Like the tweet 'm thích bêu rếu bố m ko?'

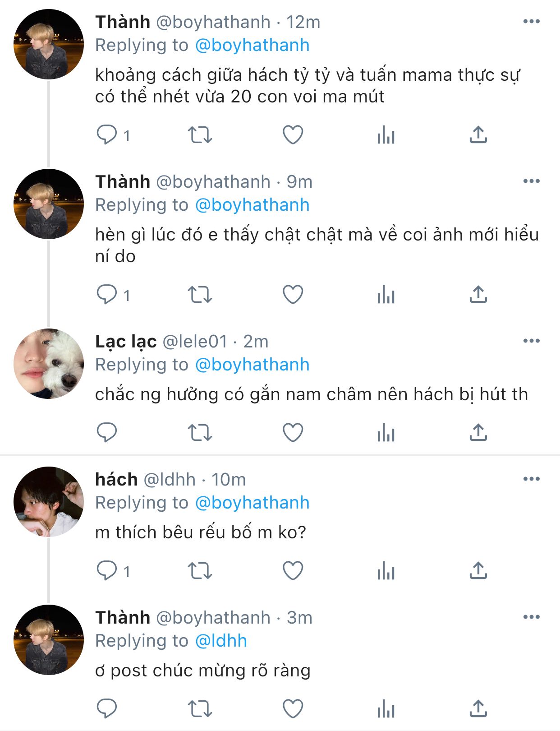tap(293, 571)
